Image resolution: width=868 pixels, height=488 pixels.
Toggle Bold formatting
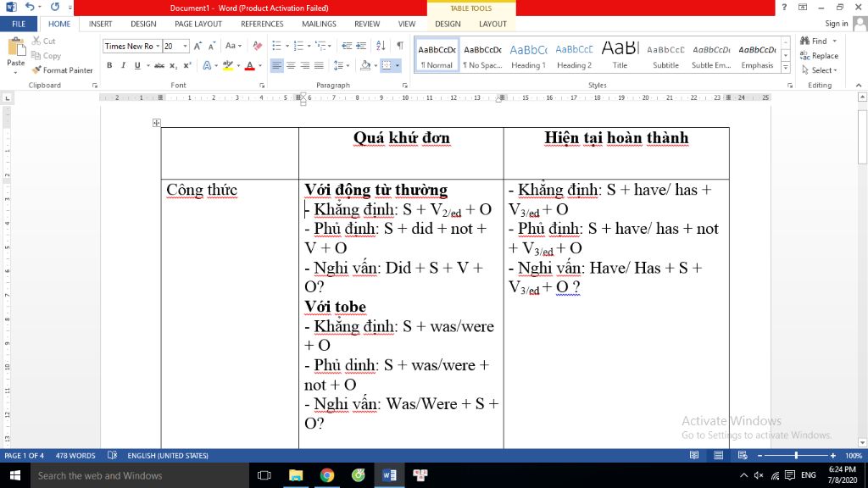pyautogui.click(x=109, y=65)
